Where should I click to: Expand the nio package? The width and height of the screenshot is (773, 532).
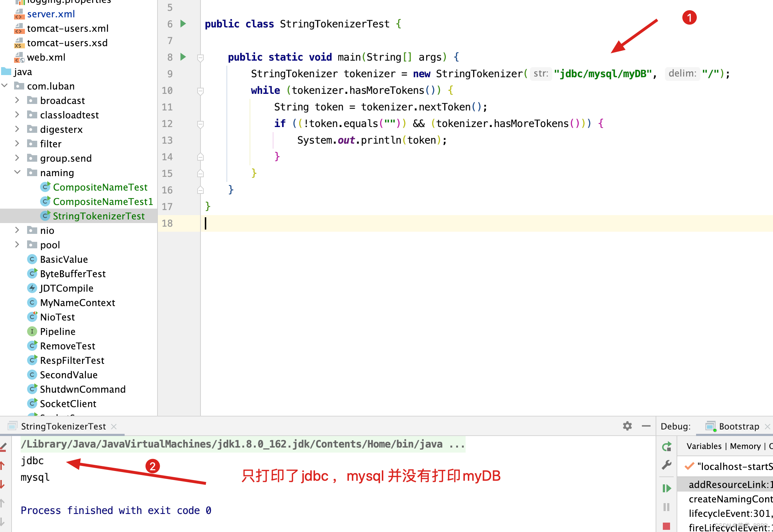(x=17, y=230)
